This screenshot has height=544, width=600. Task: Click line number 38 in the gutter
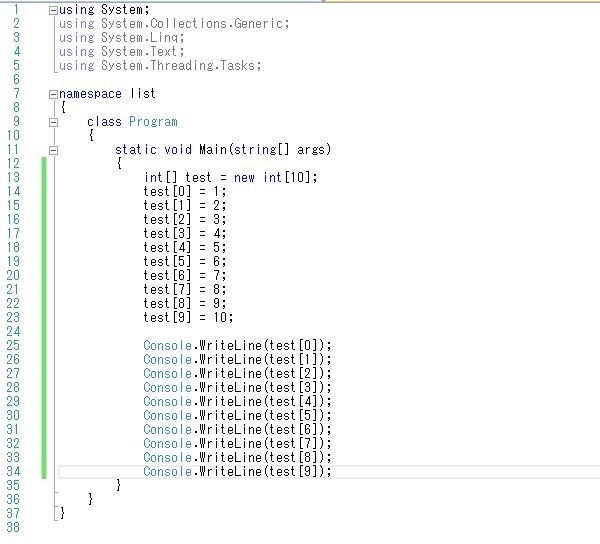click(13, 527)
